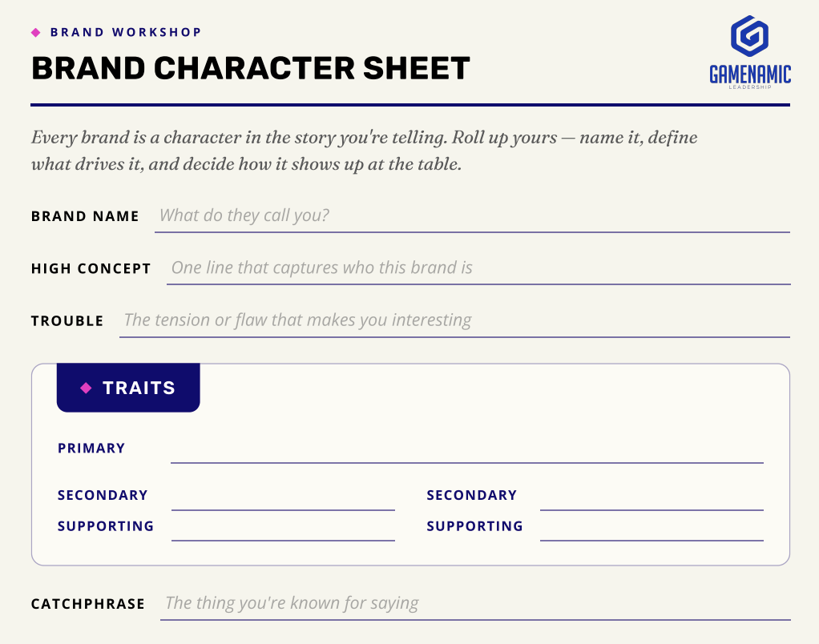Select the right Supporting trait field

pyautogui.click(x=652, y=528)
